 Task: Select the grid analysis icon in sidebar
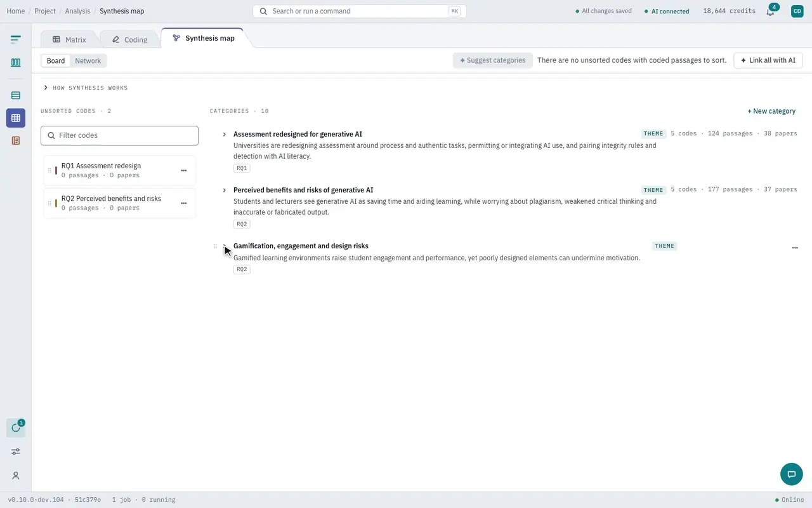click(x=16, y=118)
